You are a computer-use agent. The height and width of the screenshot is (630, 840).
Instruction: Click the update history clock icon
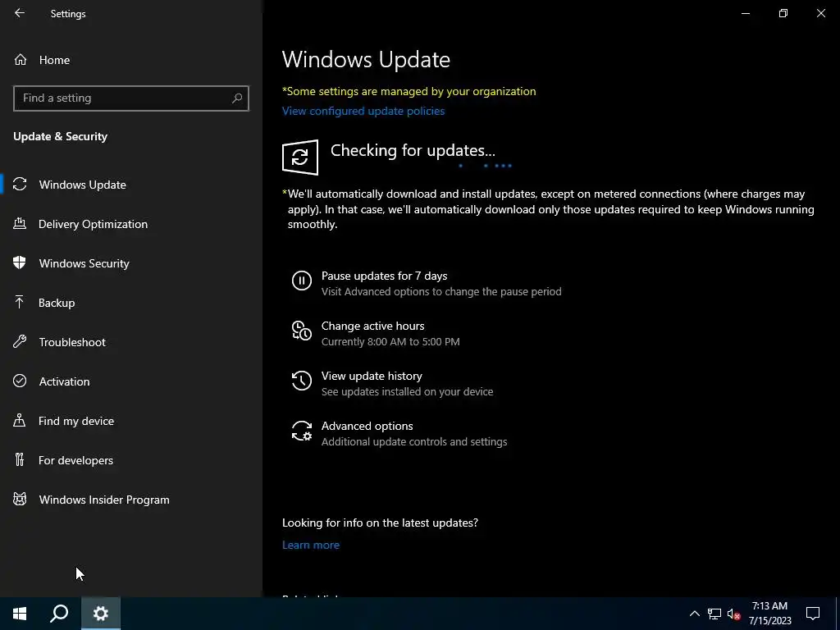pyautogui.click(x=302, y=381)
